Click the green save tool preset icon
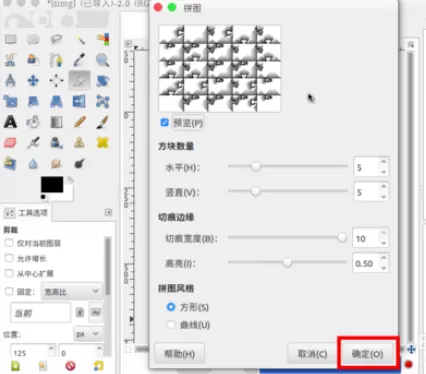 (16, 366)
